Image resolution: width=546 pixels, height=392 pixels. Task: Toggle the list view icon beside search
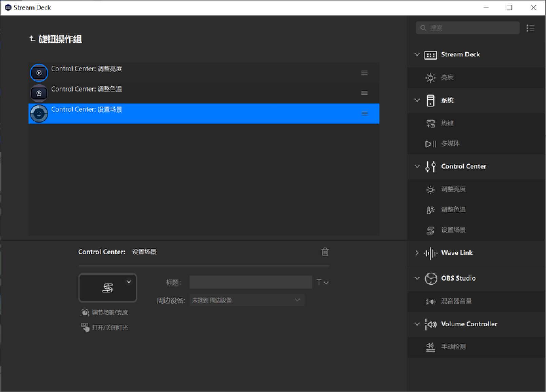pyautogui.click(x=530, y=28)
